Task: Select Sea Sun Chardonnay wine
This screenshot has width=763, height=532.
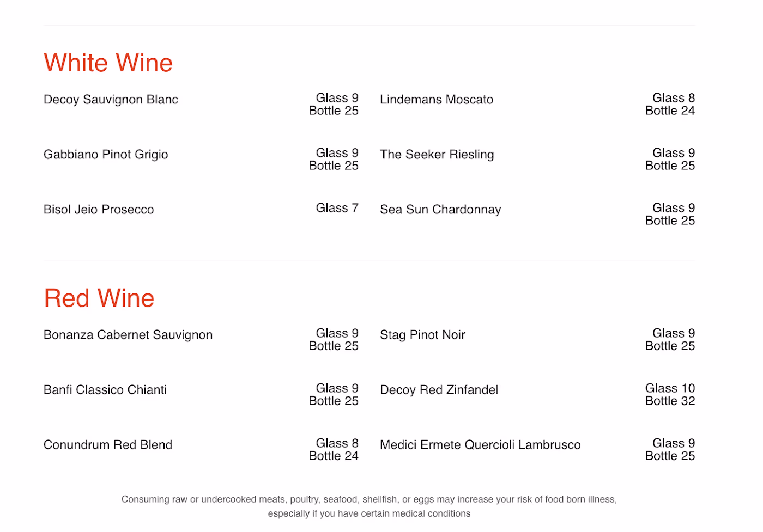Action: (x=440, y=210)
